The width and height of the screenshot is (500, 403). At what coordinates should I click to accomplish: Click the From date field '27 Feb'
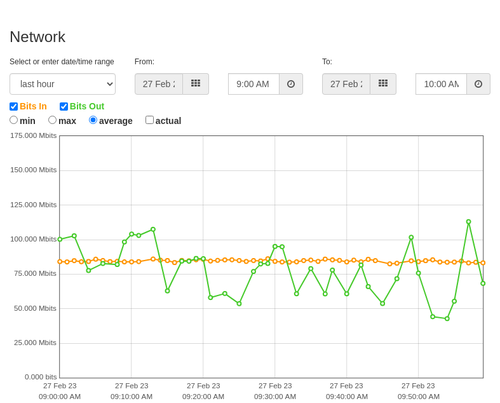[159, 84]
